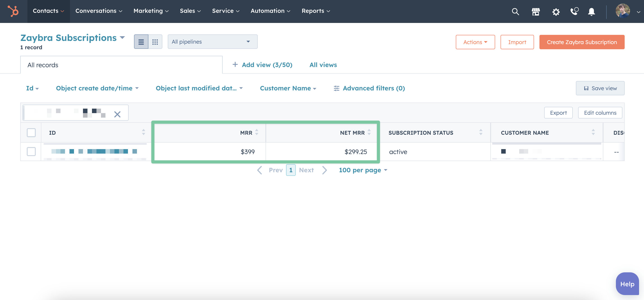
Task: Open the subscription ID link in row
Action: click(94, 151)
